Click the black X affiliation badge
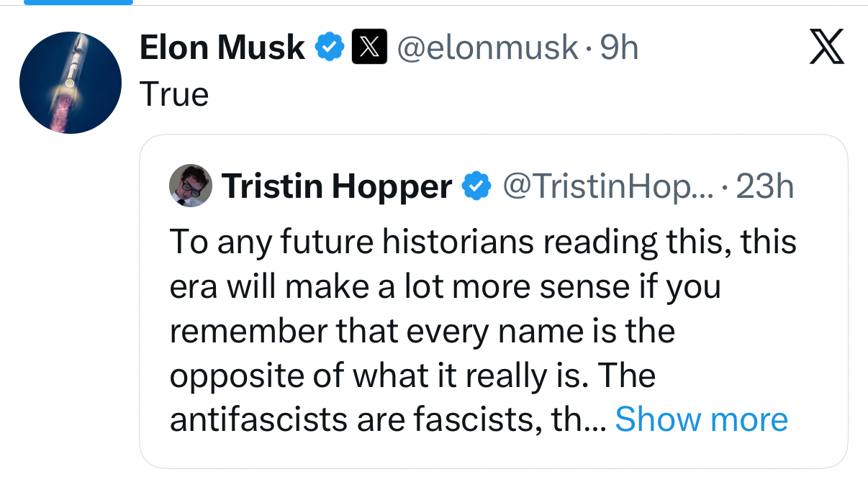The height and width of the screenshot is (482, 868). pos(368,48)
